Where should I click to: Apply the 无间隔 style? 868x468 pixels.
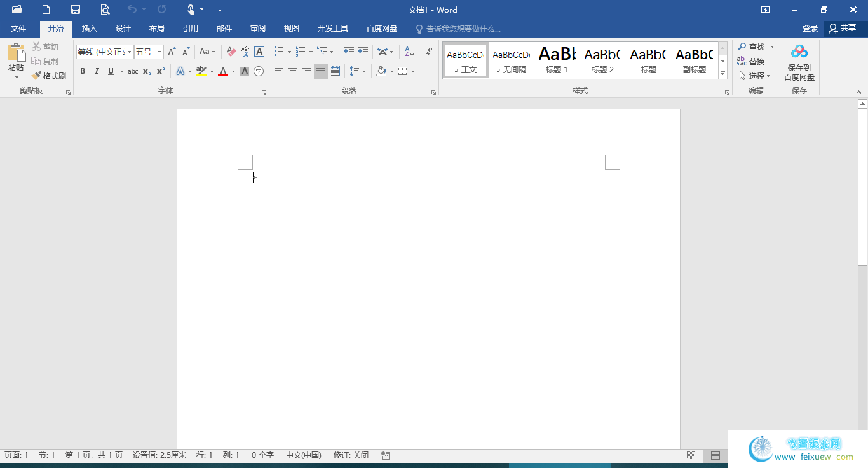[512, 60]
